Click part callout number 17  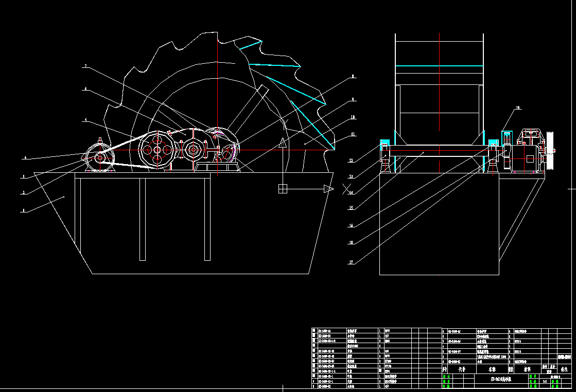click(352, 262)
